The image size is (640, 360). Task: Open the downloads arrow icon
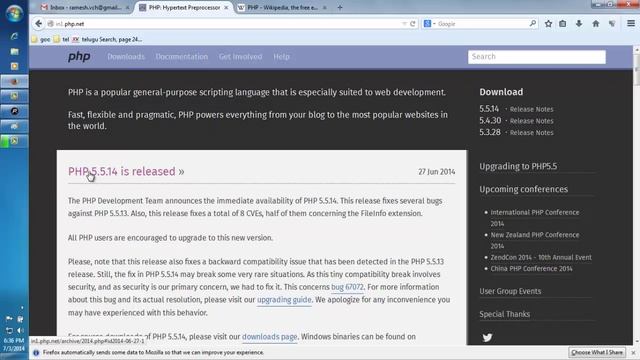pos(579,24)
